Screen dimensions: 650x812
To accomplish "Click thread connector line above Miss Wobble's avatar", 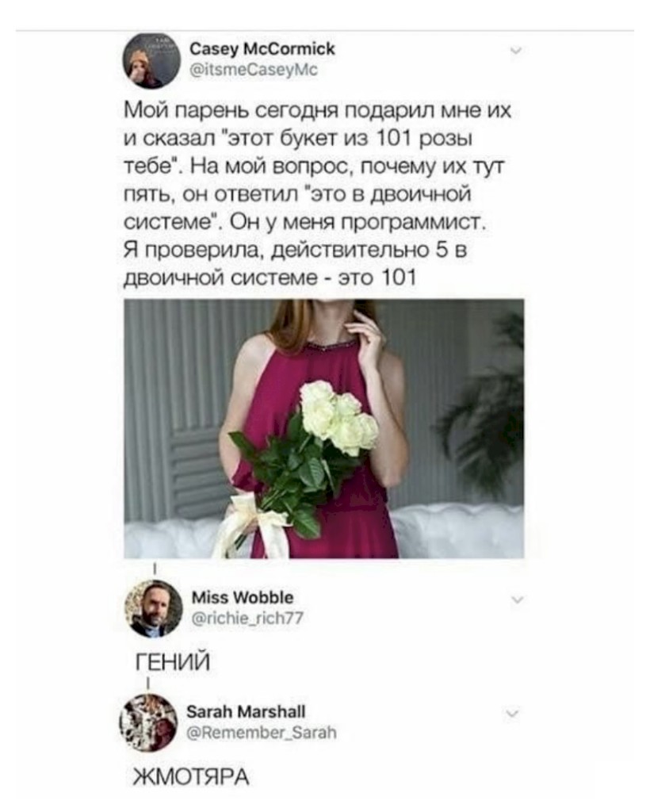I will pos(155,568).
